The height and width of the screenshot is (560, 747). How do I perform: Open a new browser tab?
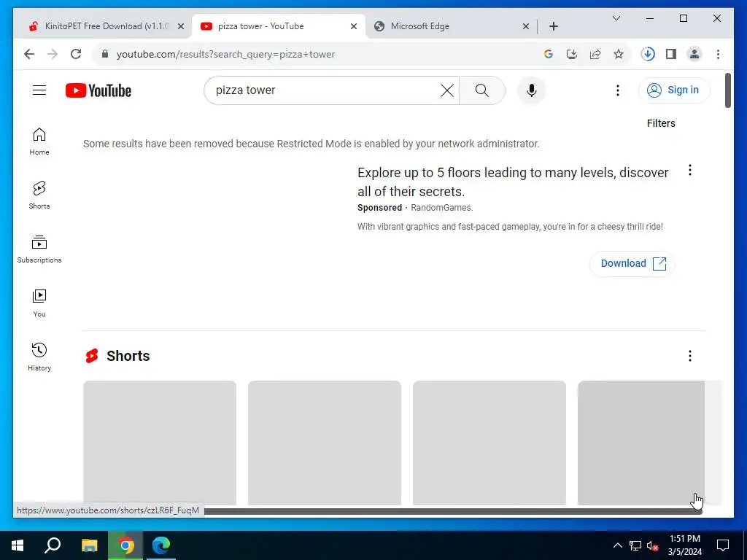tap(554, 27)
